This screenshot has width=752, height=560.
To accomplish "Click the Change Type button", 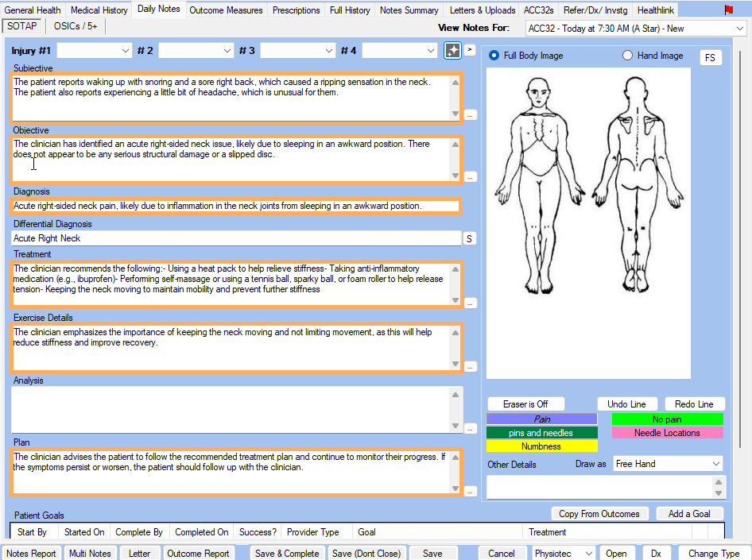I will click(714, 554).
